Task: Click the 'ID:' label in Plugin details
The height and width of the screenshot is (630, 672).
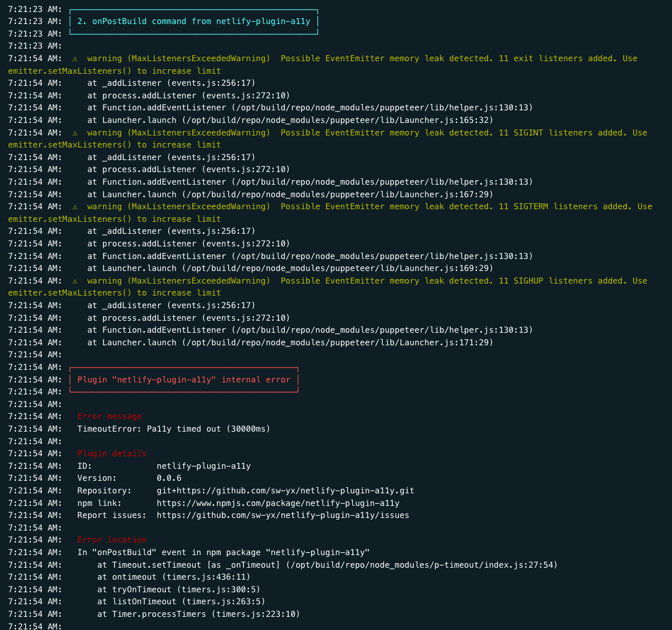Action: [x=85, y=466]
